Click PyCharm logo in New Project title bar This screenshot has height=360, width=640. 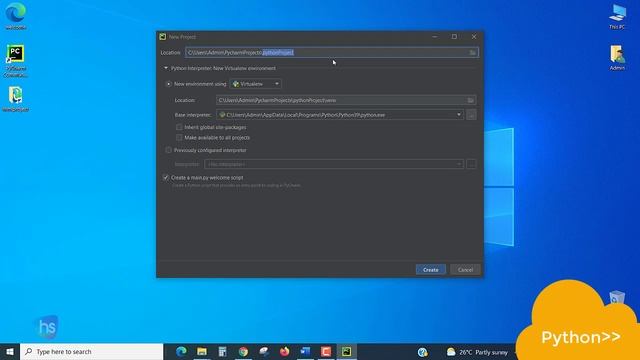(162, 37)
